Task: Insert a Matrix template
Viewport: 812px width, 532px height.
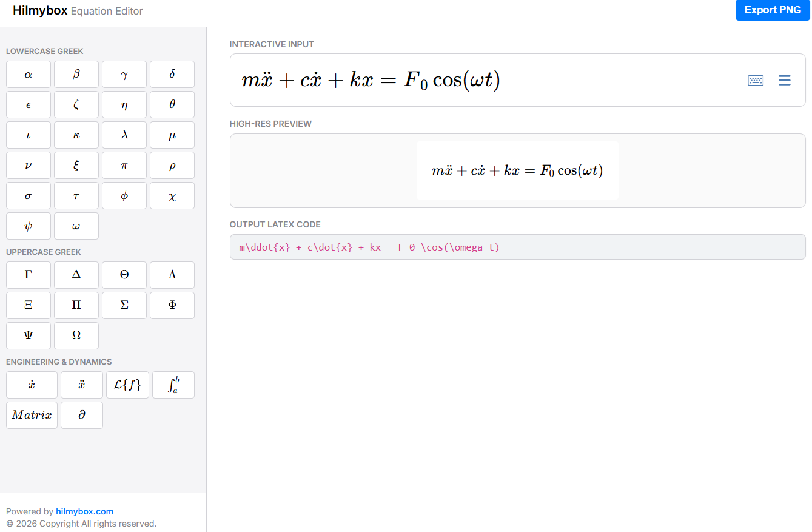Action: click(x=32, y=415)
